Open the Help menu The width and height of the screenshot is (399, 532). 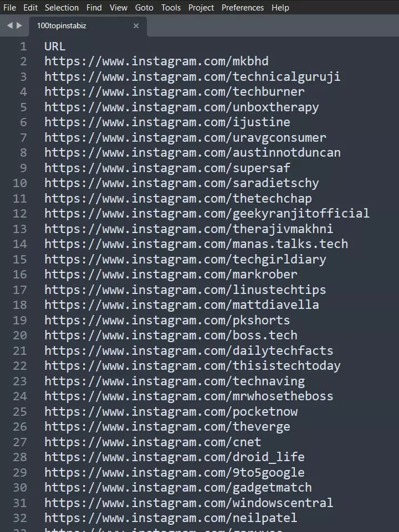click(280, 7)
